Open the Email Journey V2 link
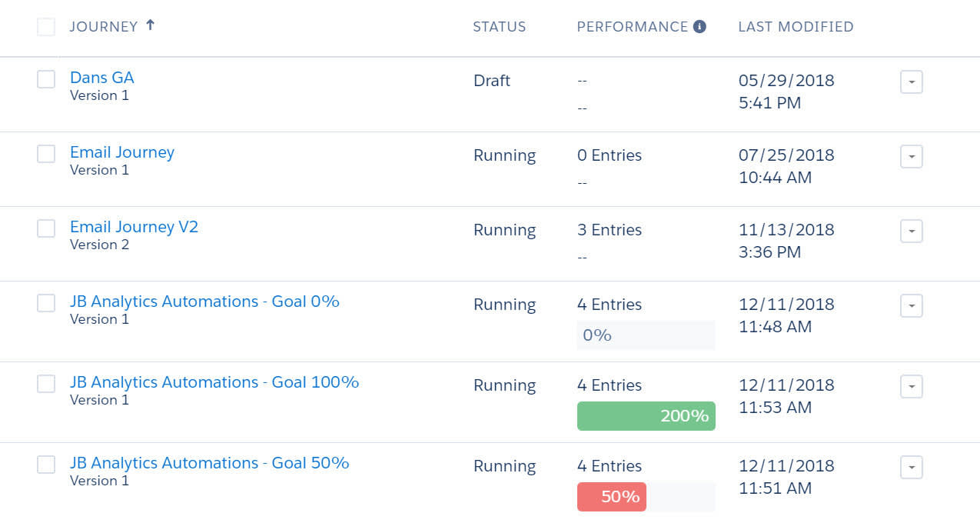The height and width of the screenshot is (523, 980). pyautogui.click(x=134, y=227)
